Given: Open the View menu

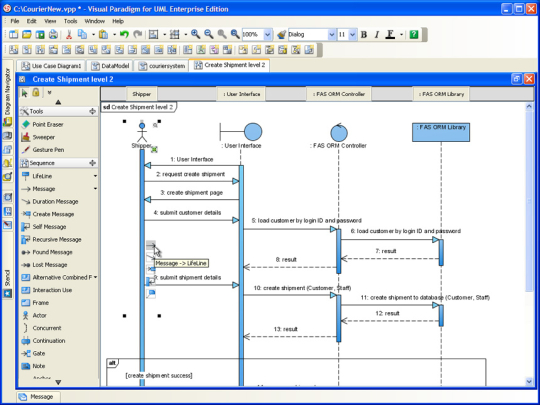Looking at the screenshot, I should click(x=50, y=21).
